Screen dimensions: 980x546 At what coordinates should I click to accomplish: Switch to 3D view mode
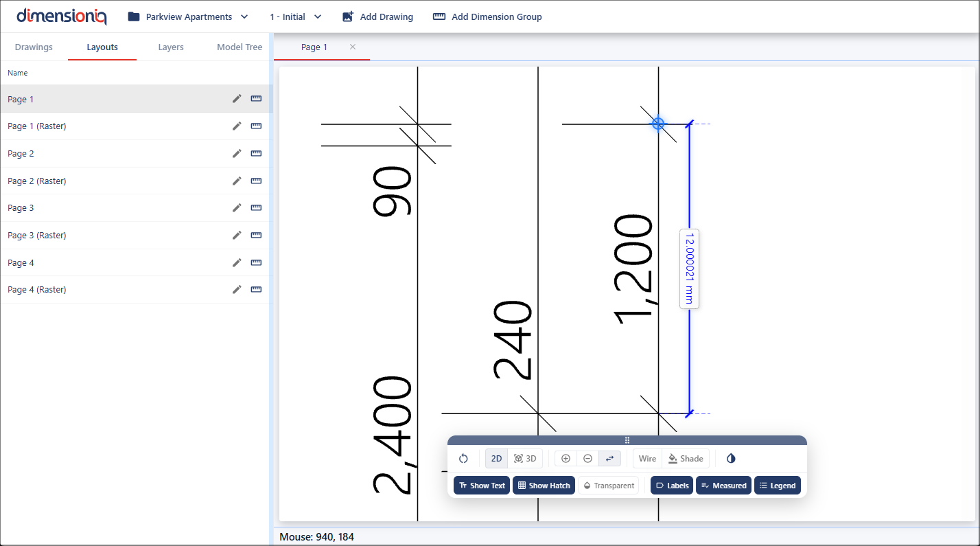pos(525,459)
